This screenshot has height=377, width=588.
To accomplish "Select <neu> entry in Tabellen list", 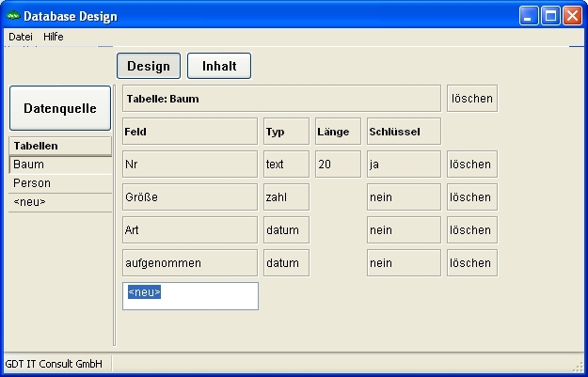I will 60,202.
